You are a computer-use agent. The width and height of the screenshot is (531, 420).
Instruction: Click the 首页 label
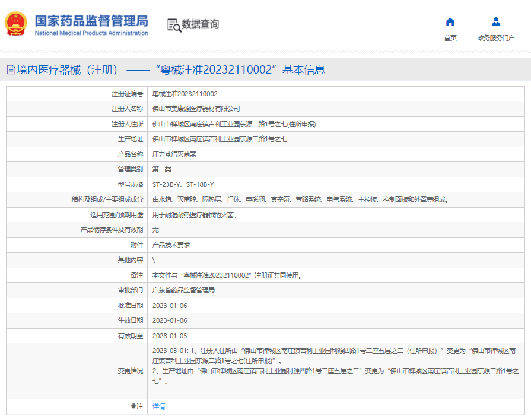(x=450, y=38)
